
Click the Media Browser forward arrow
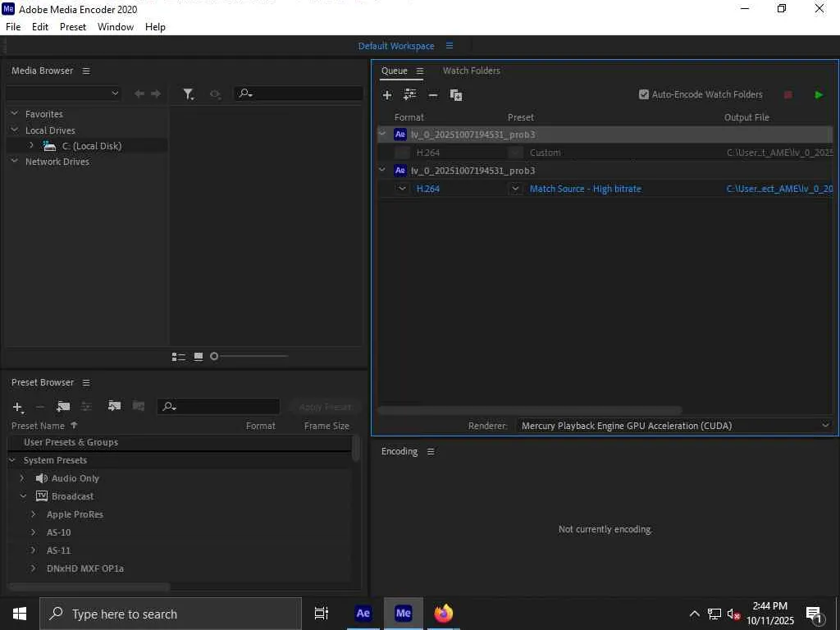point(156,94)
